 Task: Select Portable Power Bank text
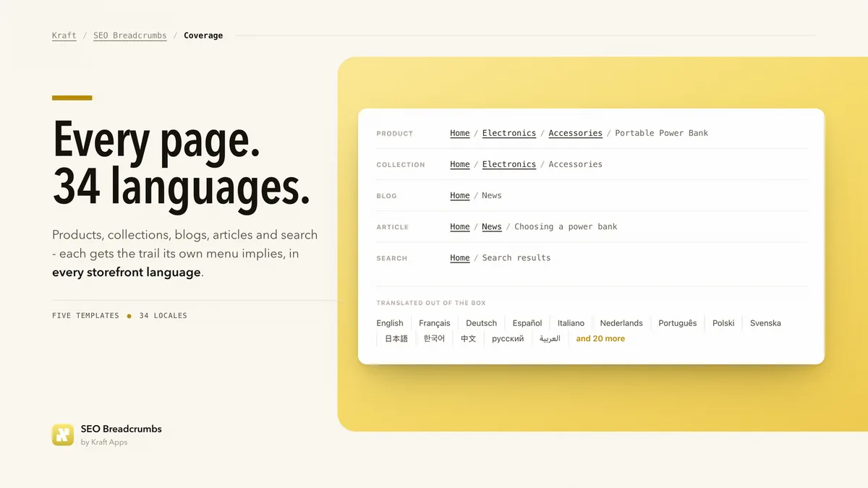click(x=662, y=133)
